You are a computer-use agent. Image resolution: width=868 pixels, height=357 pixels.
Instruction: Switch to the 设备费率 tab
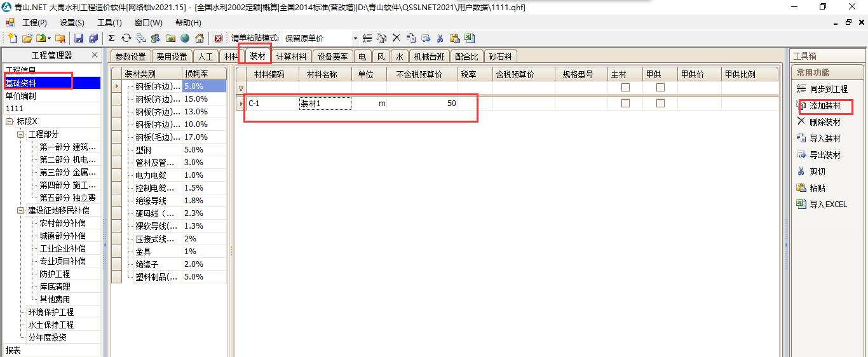[333, 57]
